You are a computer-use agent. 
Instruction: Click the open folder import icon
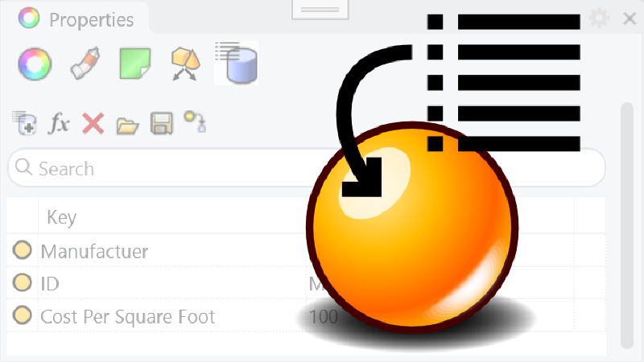(127, 124)
